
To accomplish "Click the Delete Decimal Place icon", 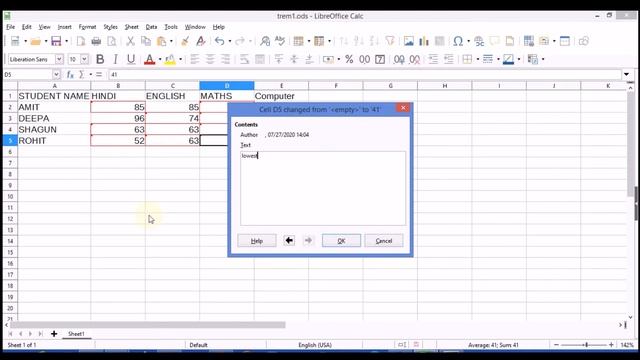I will coord(414,59).
